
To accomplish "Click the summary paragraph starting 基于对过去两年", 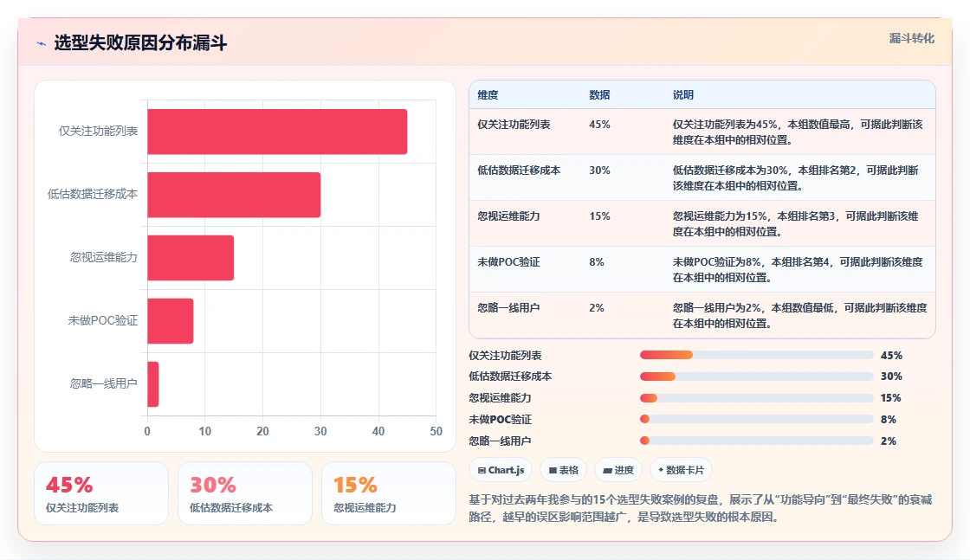I will click(701, 508).
